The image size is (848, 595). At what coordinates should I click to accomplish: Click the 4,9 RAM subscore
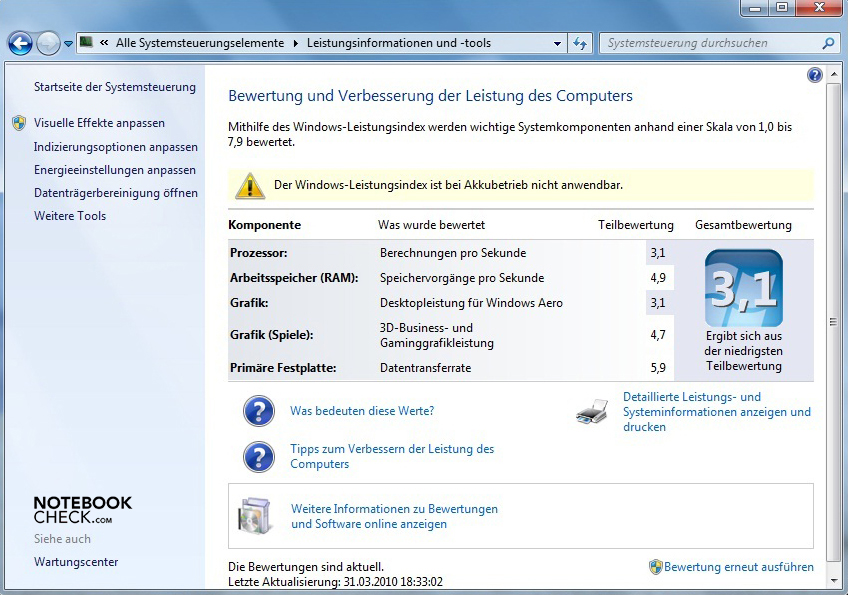[658, 278]
